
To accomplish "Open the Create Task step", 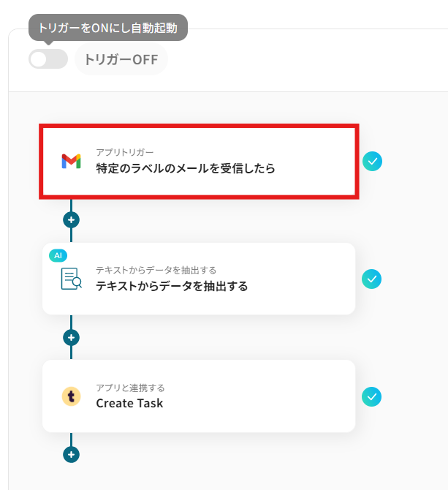I will [199, 396].
